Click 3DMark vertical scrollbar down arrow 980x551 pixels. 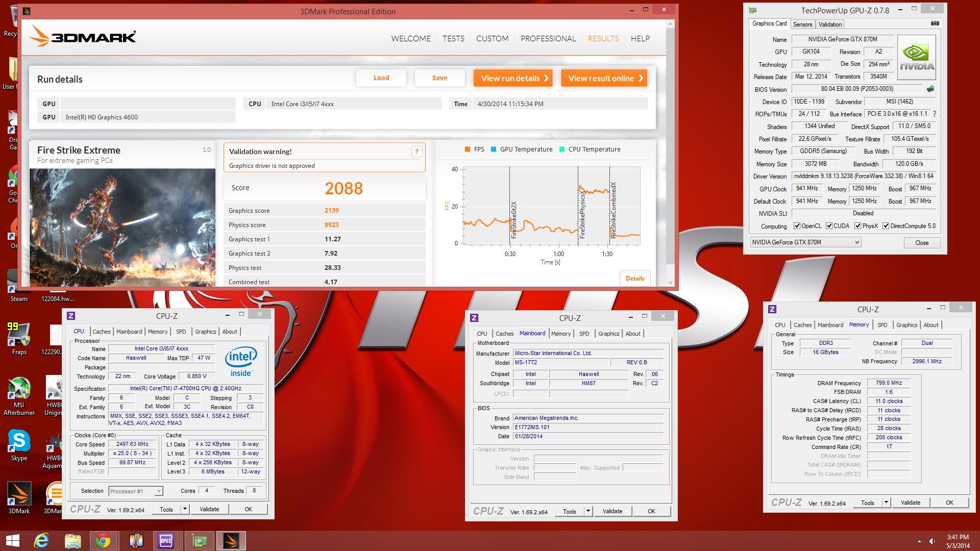[x=670, y=282]
